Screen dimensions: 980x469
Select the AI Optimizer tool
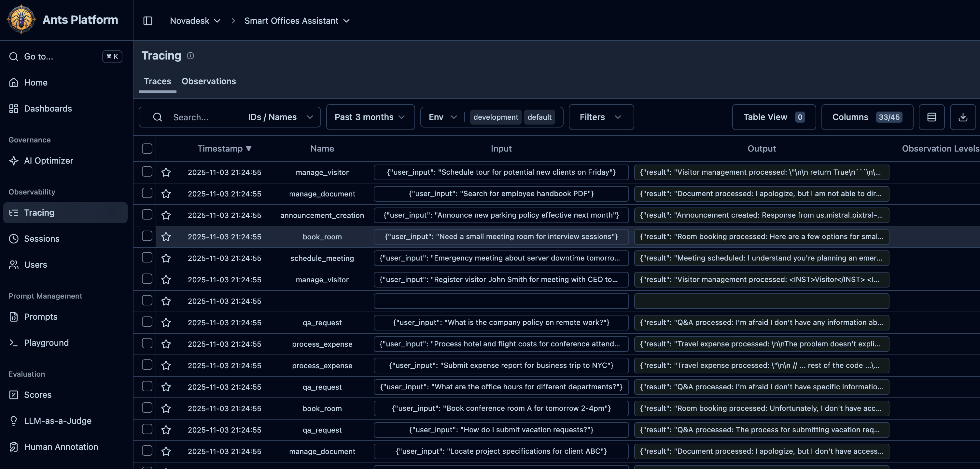coord(48,160)
